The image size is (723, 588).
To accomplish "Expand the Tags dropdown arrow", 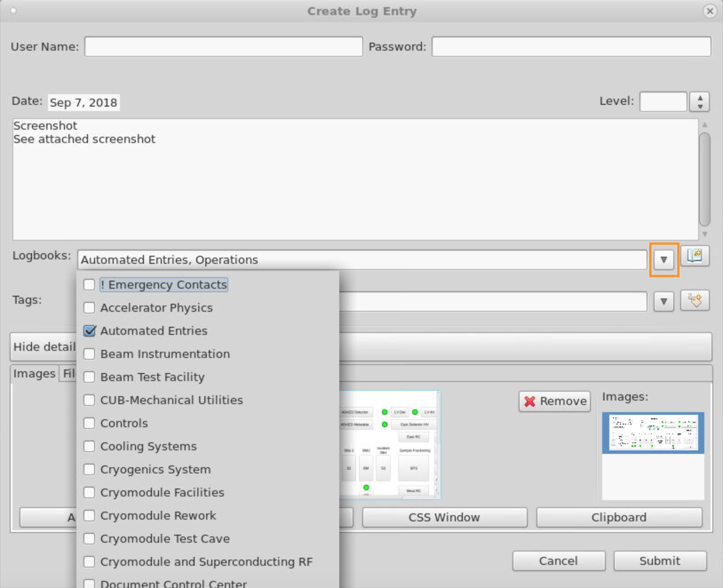I will click(664, 302).
